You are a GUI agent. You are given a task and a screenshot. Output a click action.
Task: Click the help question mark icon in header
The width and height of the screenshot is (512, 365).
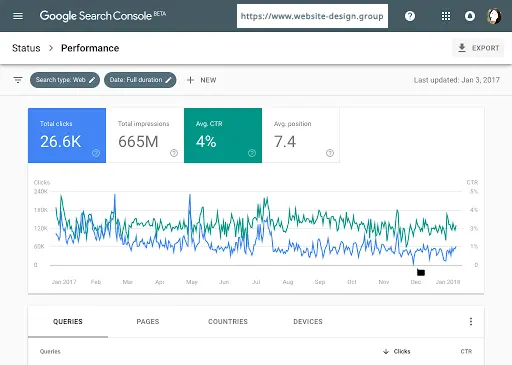pyautogui.click(x=410, y=16)
